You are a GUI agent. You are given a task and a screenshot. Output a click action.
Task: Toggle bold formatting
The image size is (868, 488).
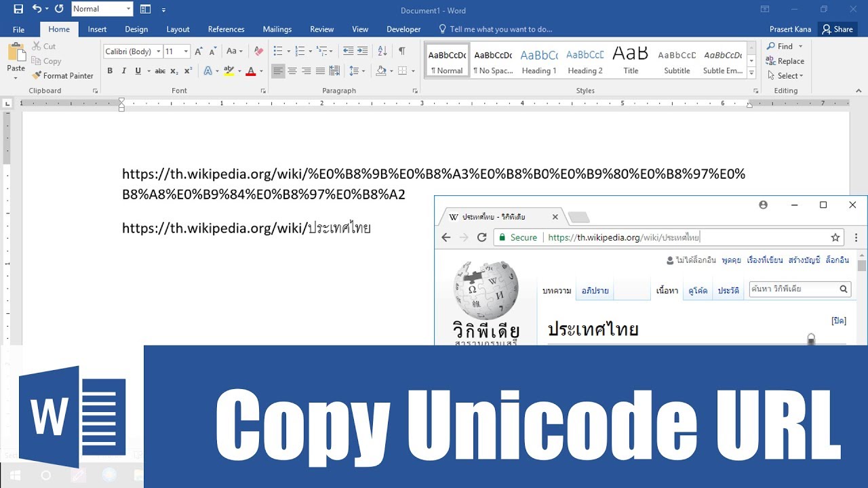pyautogui.click(x=110, y=70)
